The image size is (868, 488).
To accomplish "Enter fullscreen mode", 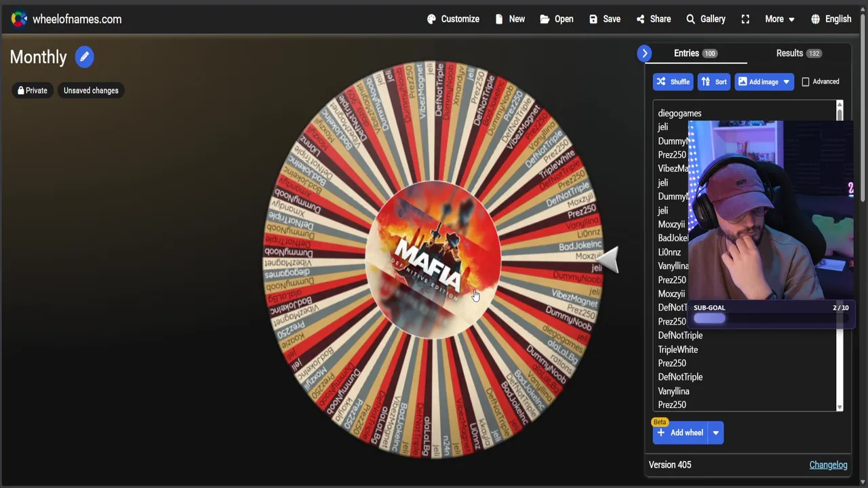I will pos(745,19).
